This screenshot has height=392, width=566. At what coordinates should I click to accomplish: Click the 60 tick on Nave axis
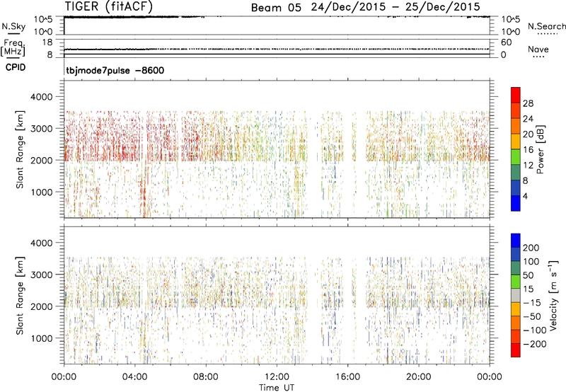[x=506, y=42]
